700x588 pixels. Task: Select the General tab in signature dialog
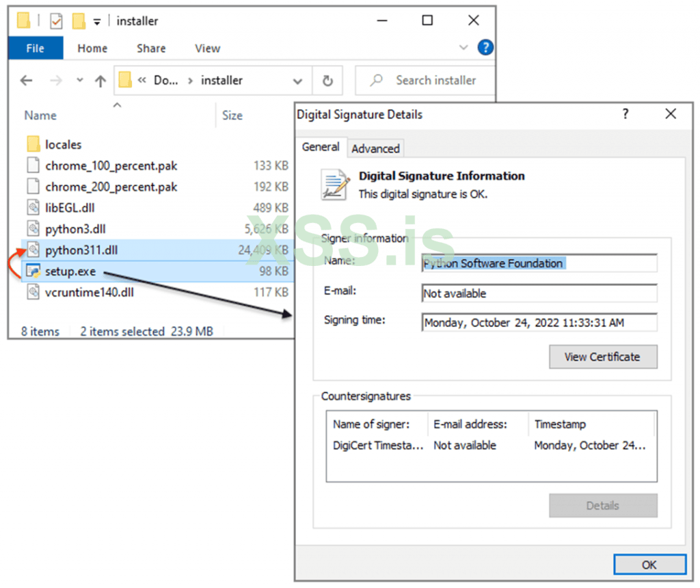[321, 146]
